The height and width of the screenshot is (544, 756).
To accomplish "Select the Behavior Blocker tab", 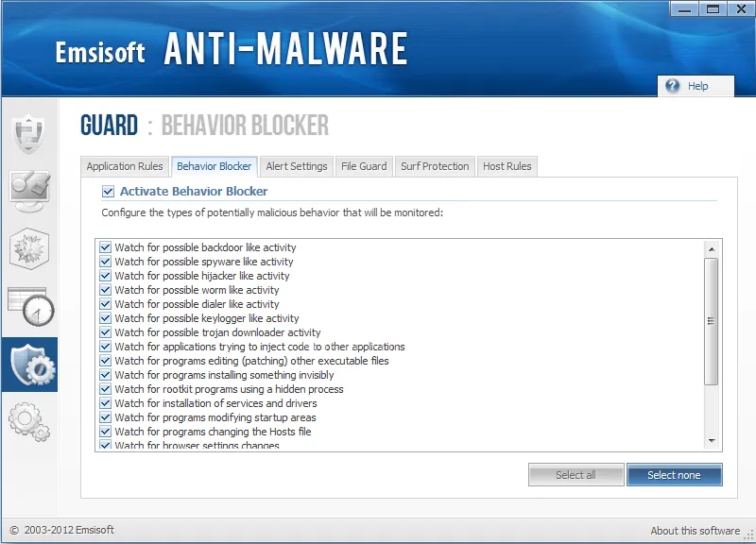I will coord(215,166).
